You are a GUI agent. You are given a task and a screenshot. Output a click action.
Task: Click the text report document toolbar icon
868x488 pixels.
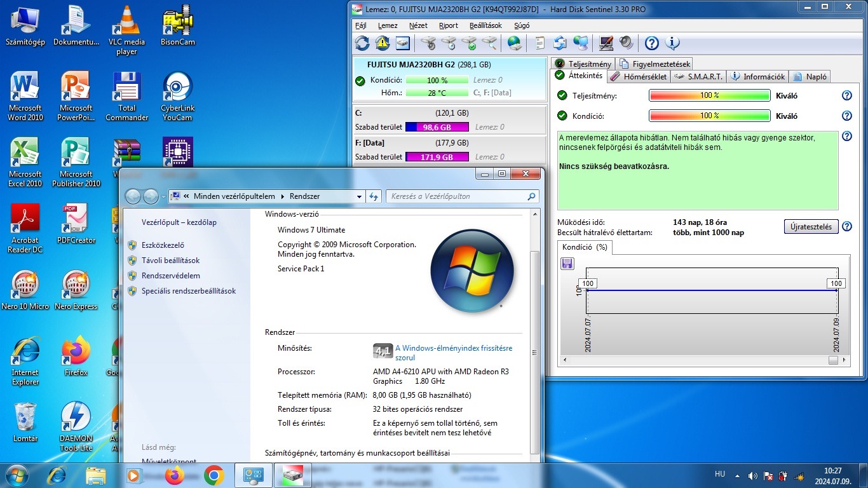[x=540, y=43]
